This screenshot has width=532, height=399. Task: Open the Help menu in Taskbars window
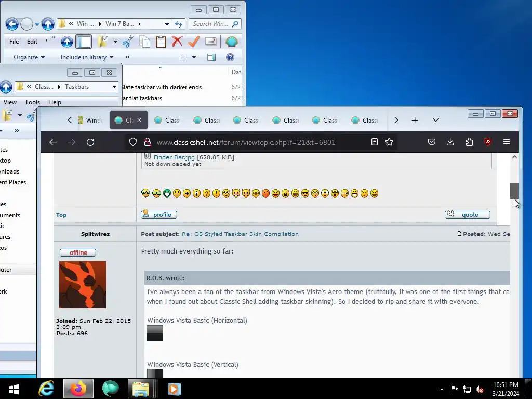[55, 102]
